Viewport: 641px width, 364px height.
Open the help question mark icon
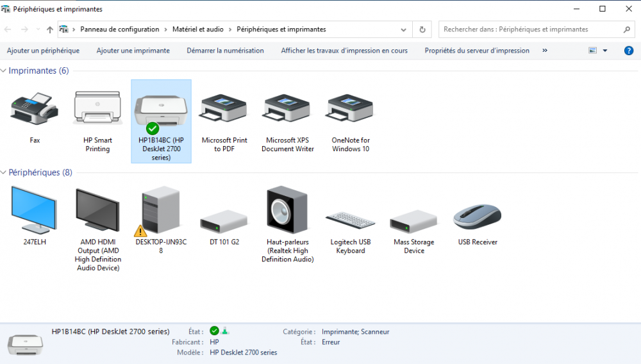coord(629,51)
